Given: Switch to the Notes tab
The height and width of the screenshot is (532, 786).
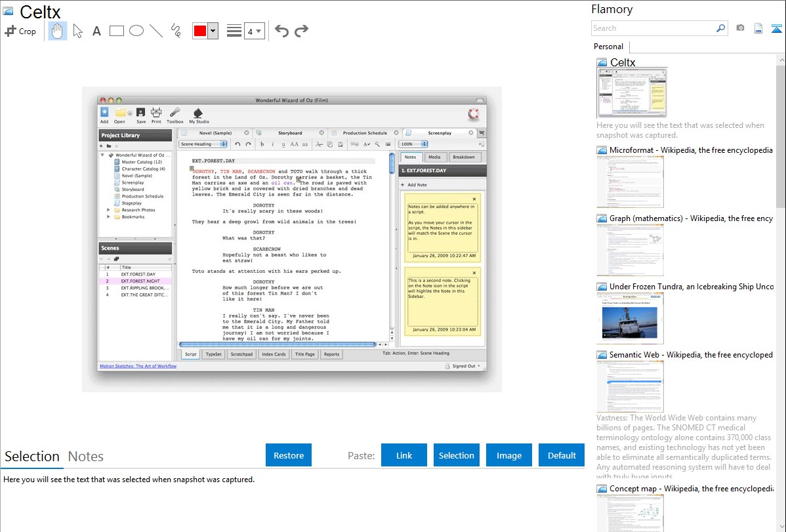Looking at the screenshot, I should click(86, 457).
